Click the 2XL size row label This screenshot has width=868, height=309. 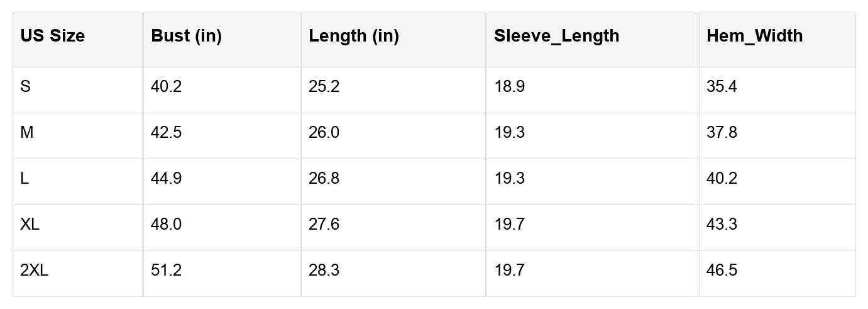34,271
